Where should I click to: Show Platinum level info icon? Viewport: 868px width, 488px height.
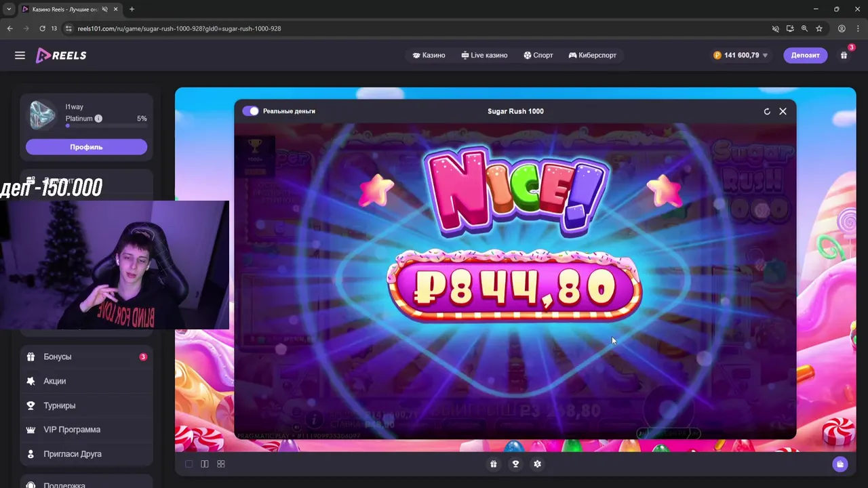click(x=98, y=119)
